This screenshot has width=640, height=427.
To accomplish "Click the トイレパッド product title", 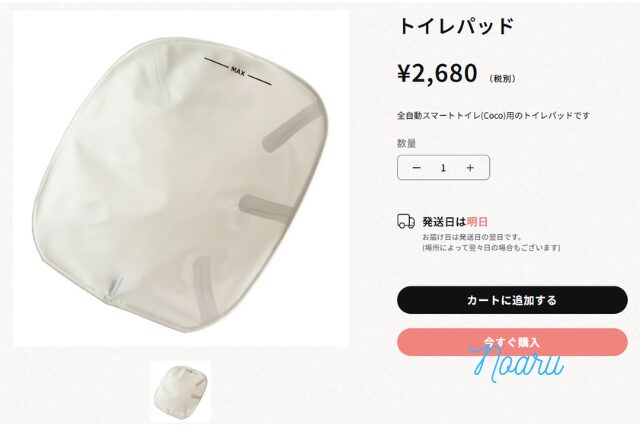I will tap(456, 26).
